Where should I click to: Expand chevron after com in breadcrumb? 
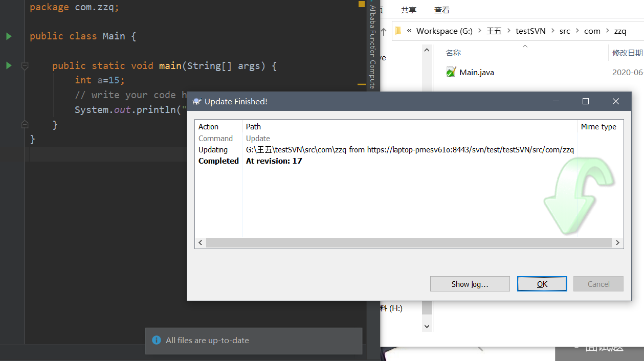607,31
